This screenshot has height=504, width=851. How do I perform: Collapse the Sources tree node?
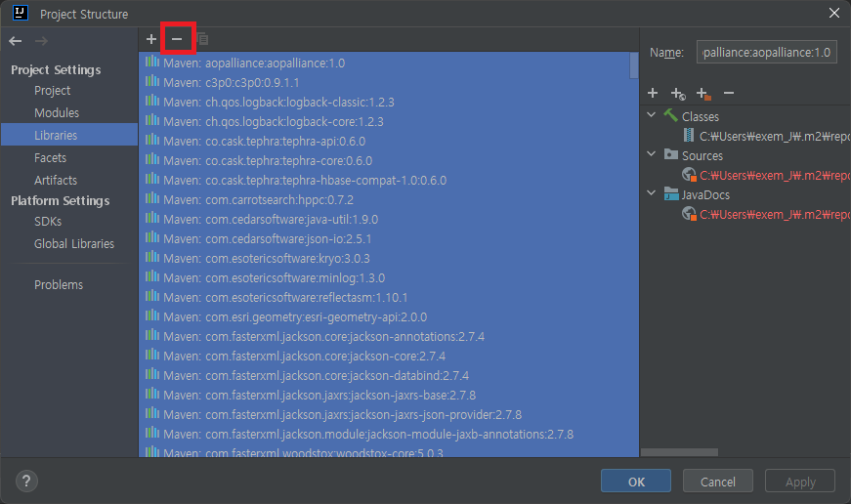pyautogui.click(x=652, y=154)
